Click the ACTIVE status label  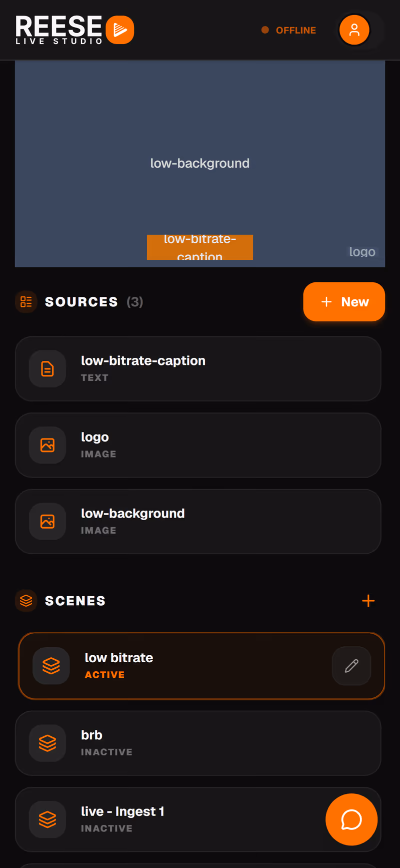click(104, 675)
